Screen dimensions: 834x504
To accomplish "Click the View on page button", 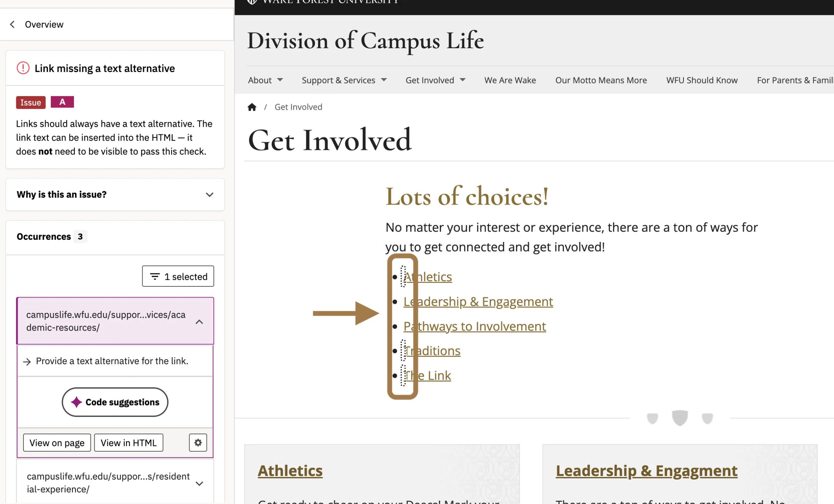I will (x=57, y=442).
